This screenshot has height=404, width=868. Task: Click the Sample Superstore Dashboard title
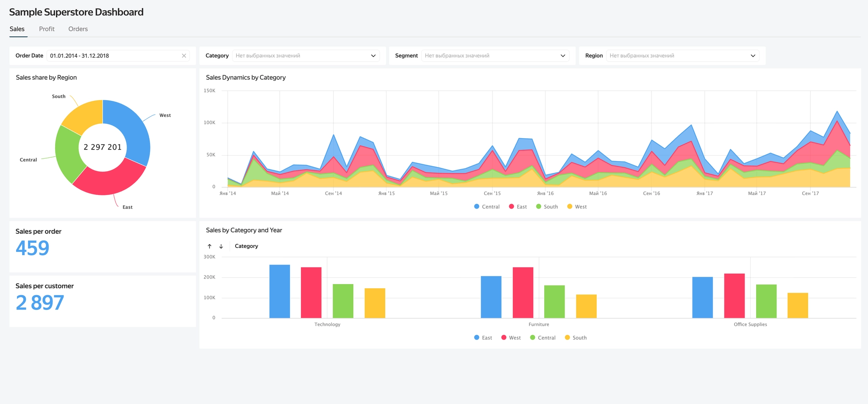point(76,12)
